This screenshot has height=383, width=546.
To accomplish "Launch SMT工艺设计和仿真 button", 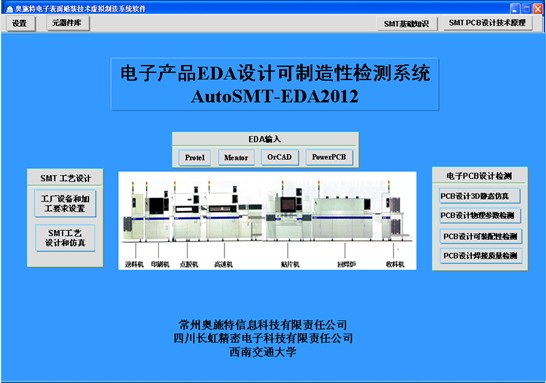I will tap(65, 238).
